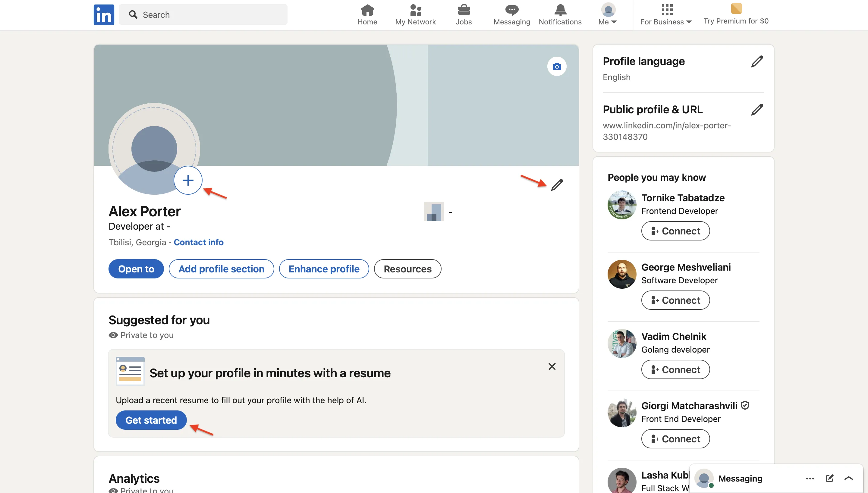Image resolution: width=868 pixels, height=493 pixels.
Task: Edit Public profile & URL pencil icon
Action: point(756,110)
